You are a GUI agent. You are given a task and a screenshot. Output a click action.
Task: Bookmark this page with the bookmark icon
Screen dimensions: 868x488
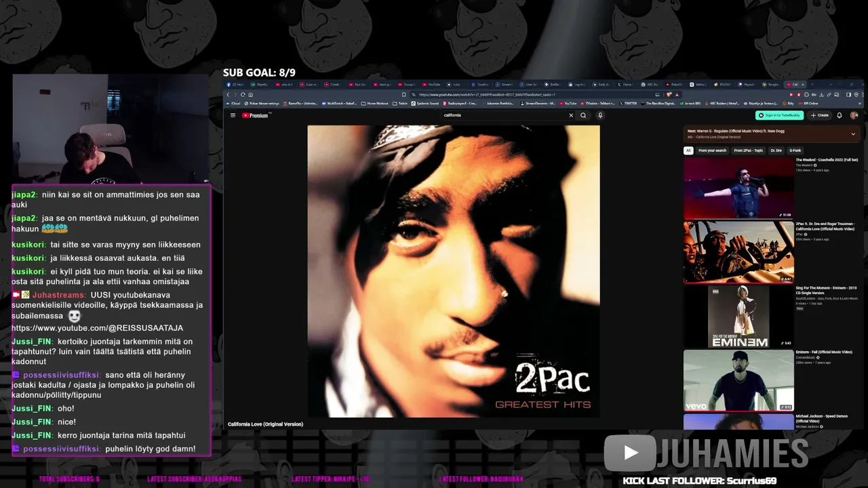tap(403, 95)
